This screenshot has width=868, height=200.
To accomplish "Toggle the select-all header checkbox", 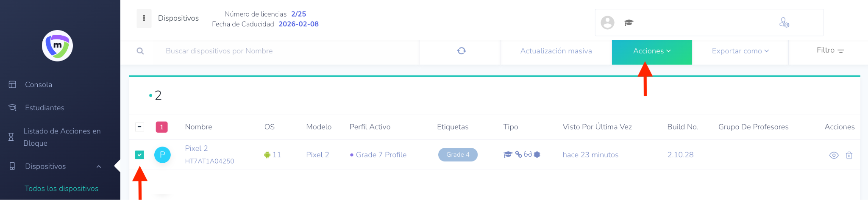I will [x=139, y=127].
